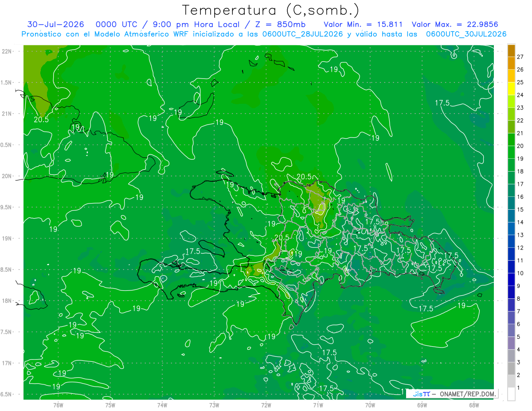Screen dimensions: 532x411
Task: Click the 70W longitude axis label
Action: tap(370, 405)
